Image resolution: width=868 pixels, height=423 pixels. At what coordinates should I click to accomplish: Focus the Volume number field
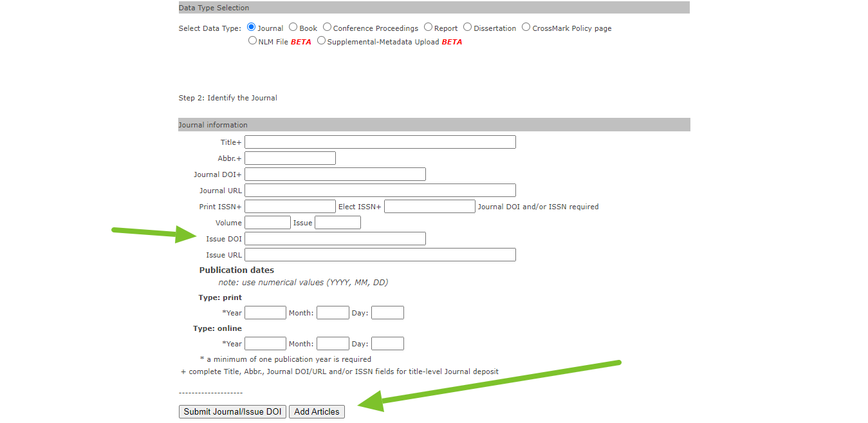pyautogui.click(x=268, y=223)
